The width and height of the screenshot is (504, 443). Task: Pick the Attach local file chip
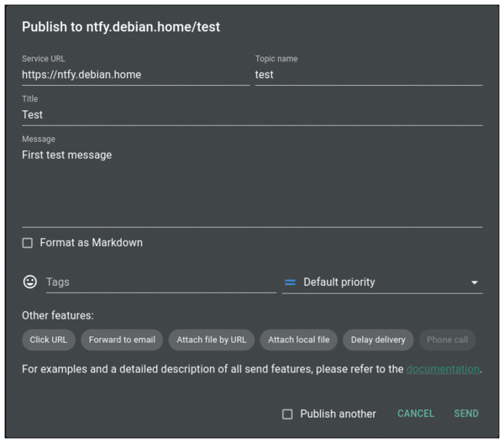[298, 340]
